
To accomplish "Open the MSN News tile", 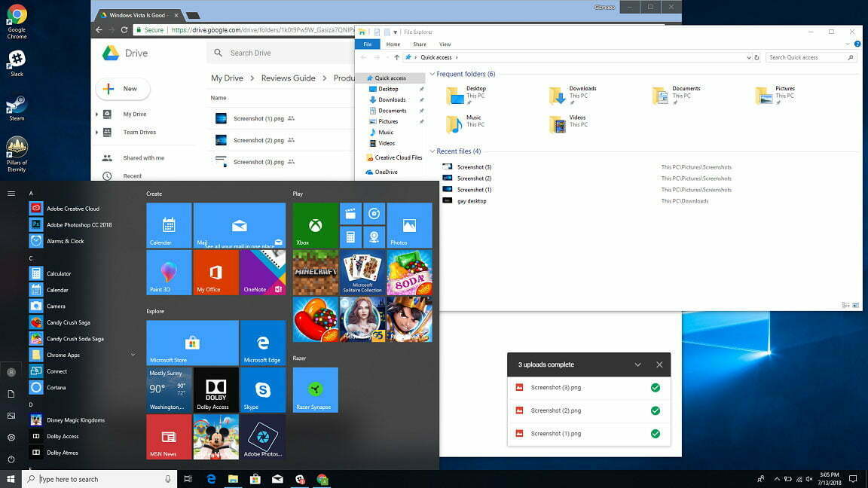I will pos(169,437).
